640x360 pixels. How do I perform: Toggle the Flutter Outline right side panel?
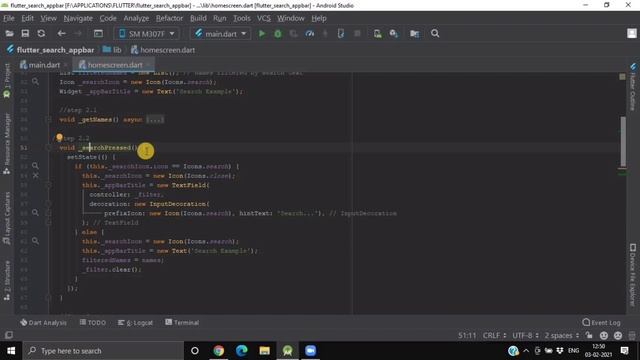click(633, 86)
